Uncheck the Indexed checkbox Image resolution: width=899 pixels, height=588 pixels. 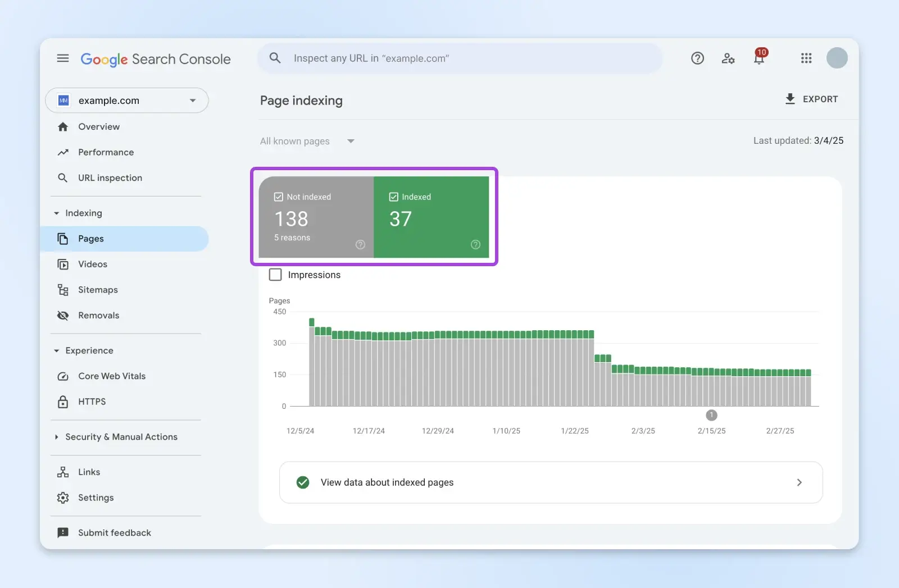point(394,197)
